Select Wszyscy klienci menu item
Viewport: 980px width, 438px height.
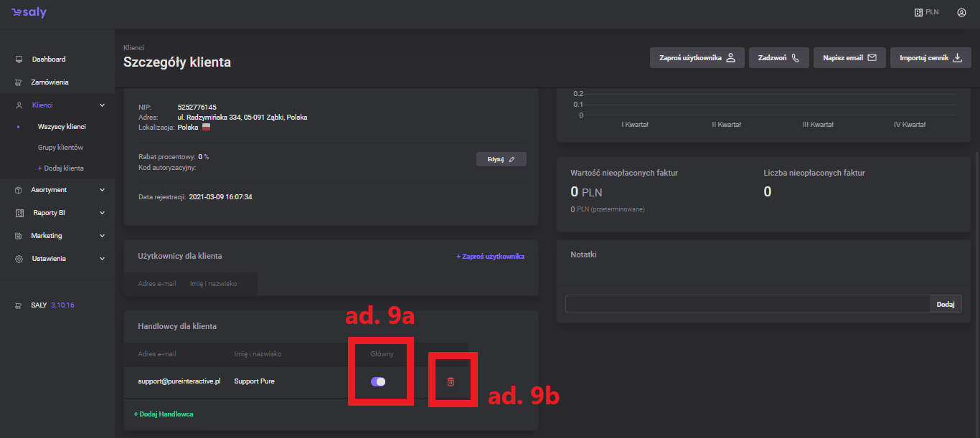(62, 127)
